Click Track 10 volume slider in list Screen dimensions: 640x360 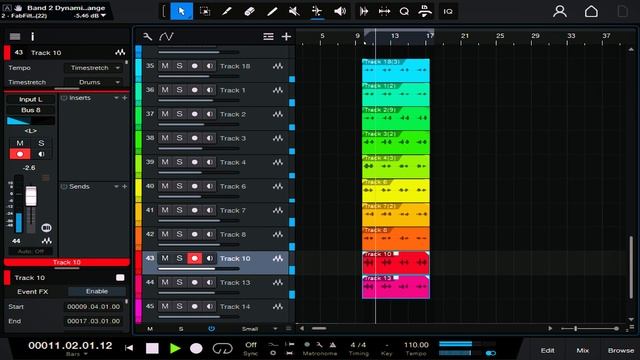coord(198,269)
